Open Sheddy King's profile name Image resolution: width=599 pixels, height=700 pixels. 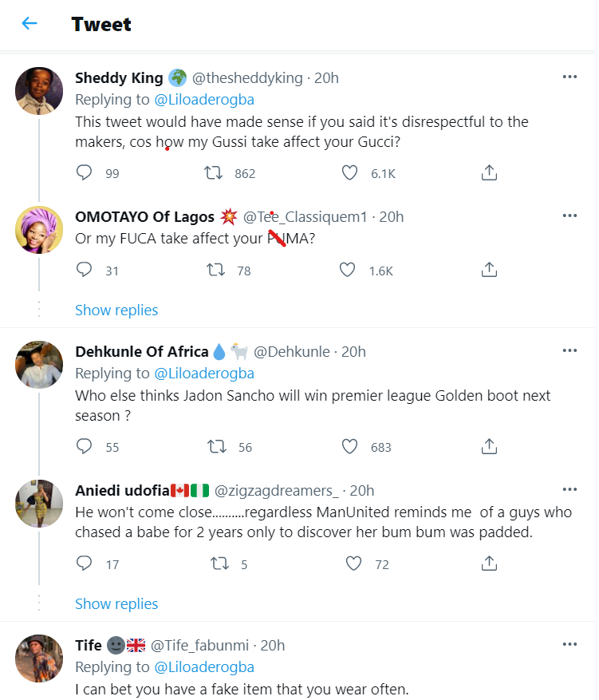(x=119, y=77)
